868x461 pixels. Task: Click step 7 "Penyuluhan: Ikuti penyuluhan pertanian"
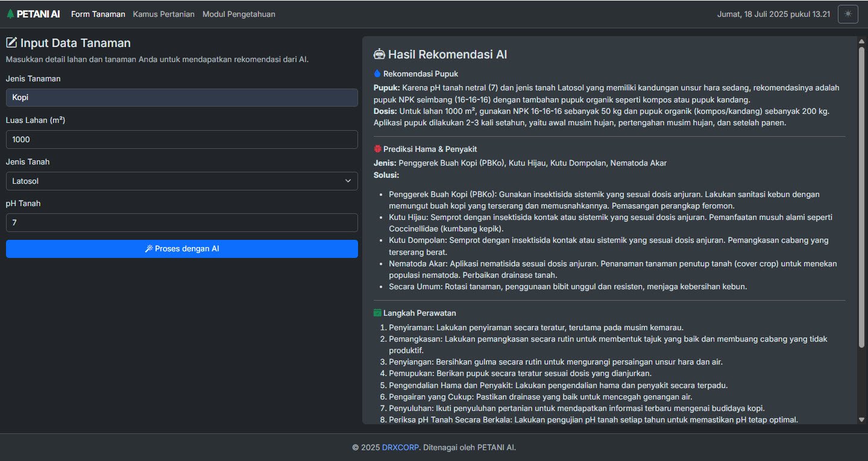tap(577, 408)
